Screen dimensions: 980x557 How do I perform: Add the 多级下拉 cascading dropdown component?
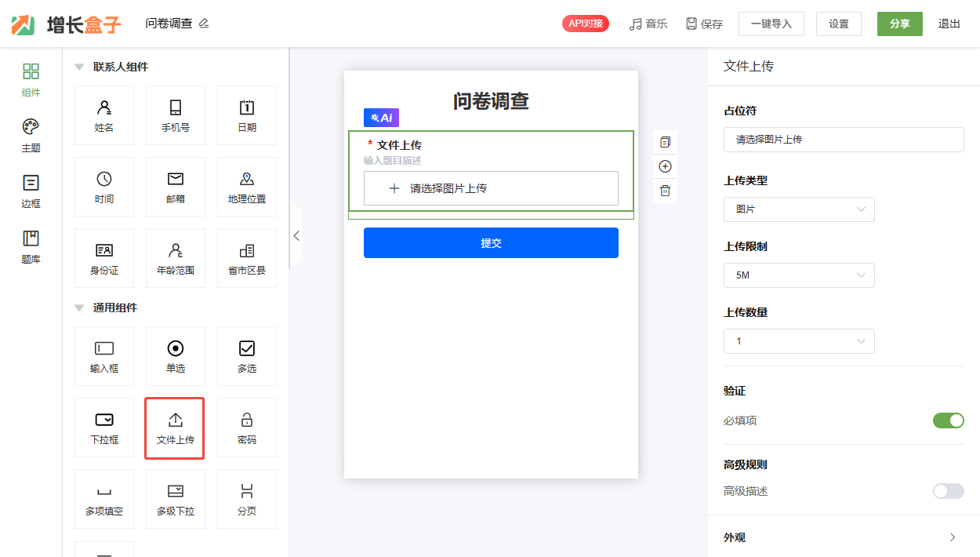tap(176, 499)
